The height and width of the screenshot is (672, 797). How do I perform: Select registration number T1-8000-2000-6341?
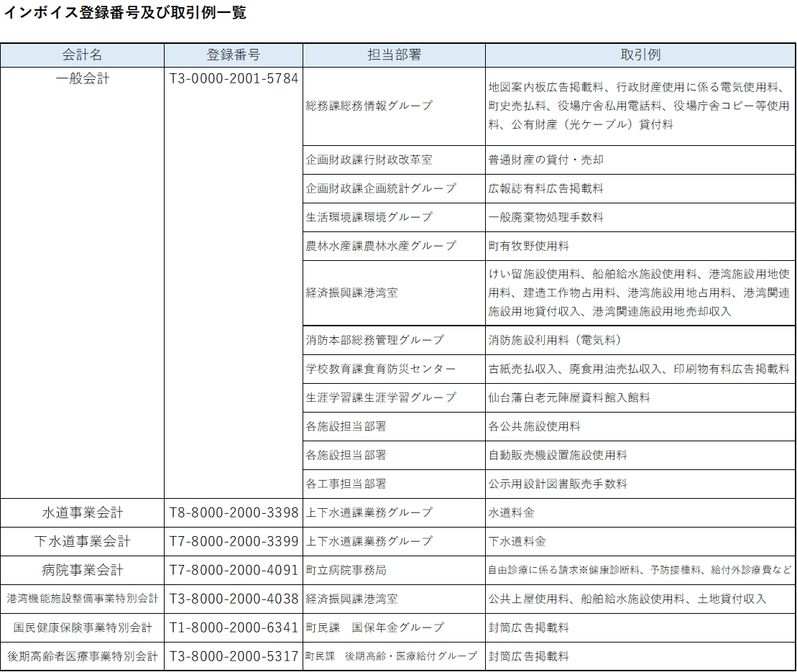pos(234,627)
